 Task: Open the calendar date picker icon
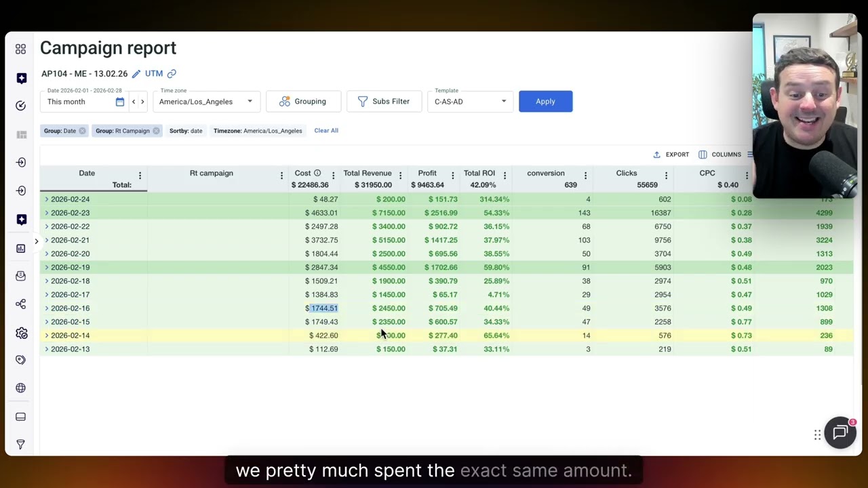click(x=120, y=102)
